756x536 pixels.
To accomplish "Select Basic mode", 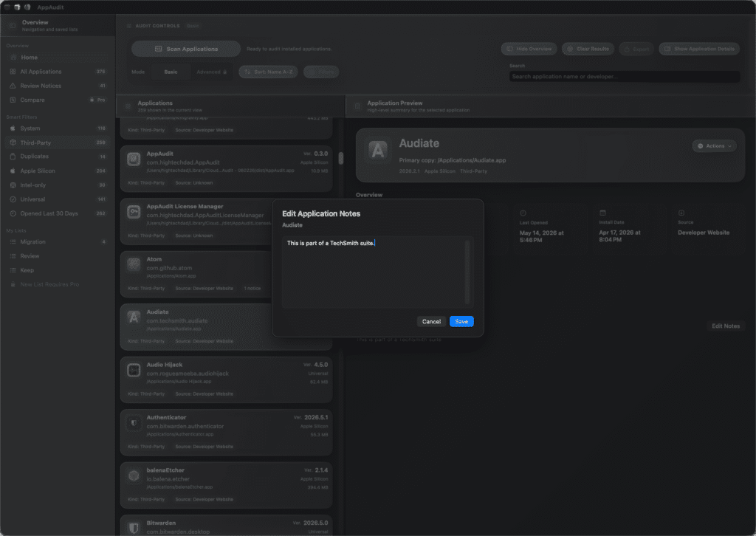I will (x=171, y=72).
